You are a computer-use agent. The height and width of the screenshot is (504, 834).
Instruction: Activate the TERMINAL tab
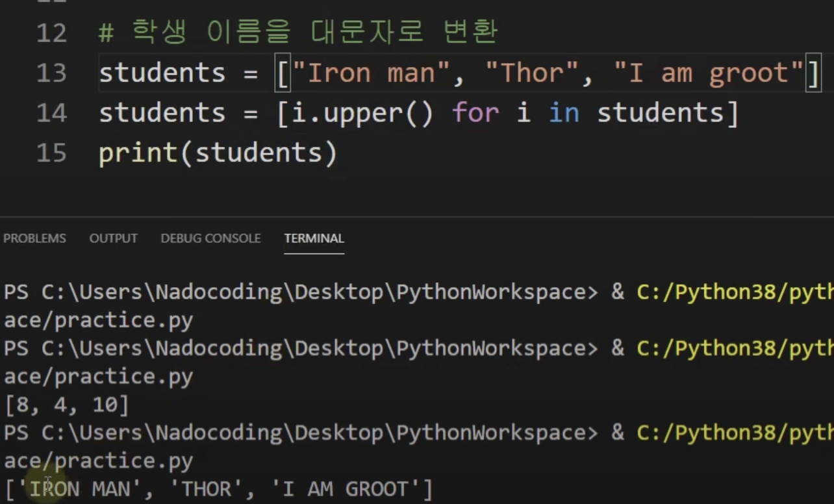314,238
